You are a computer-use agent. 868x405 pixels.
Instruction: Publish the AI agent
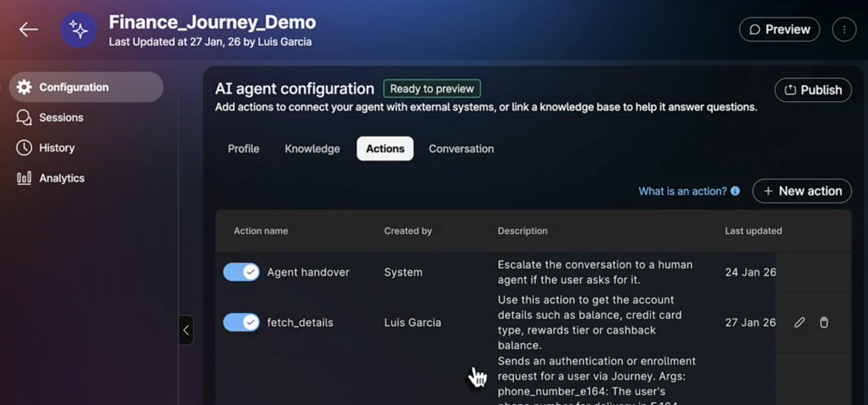[813, 90]
